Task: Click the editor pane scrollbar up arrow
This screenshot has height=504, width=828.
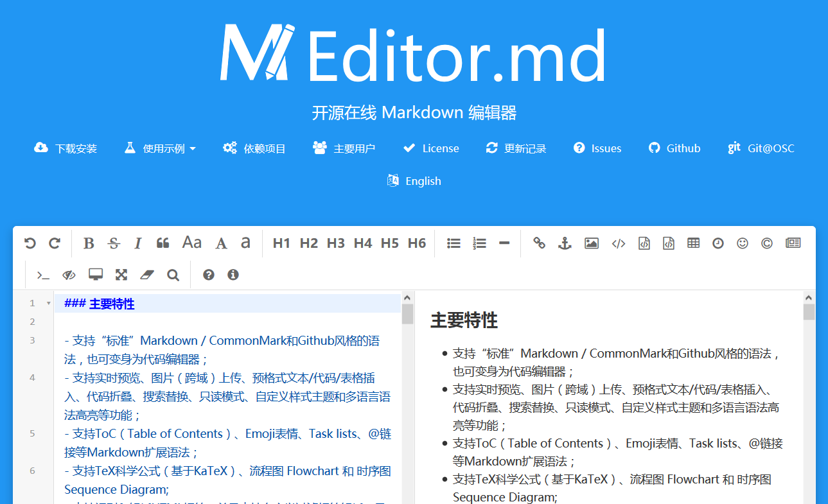Action: [x=407, y=298]
